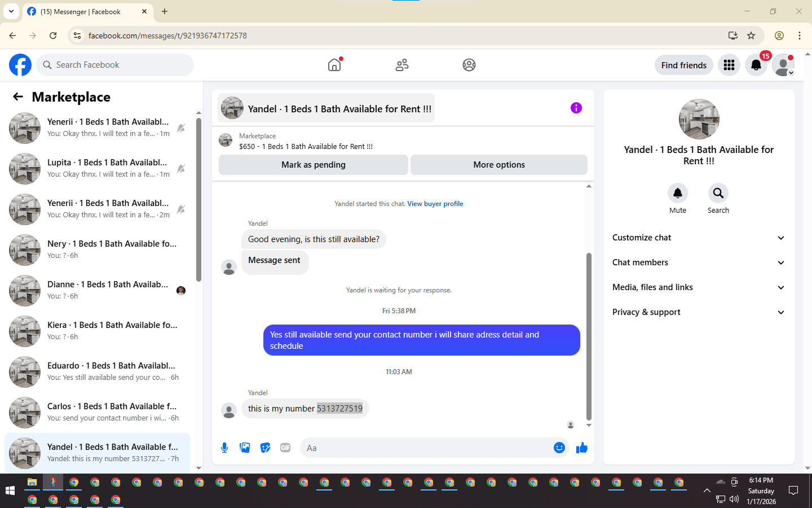Expand Privacy & support section
812x508 pixels.
click(x=699, y=312)
